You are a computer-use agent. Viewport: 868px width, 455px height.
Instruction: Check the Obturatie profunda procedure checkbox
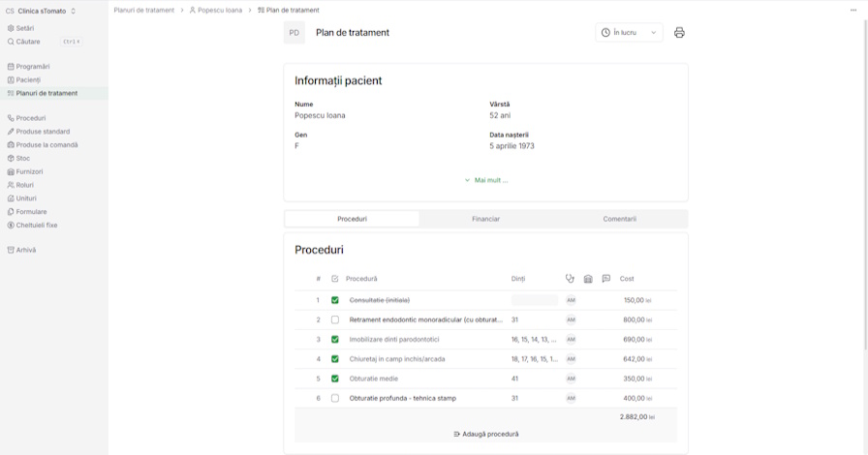(x=335, y=398)
